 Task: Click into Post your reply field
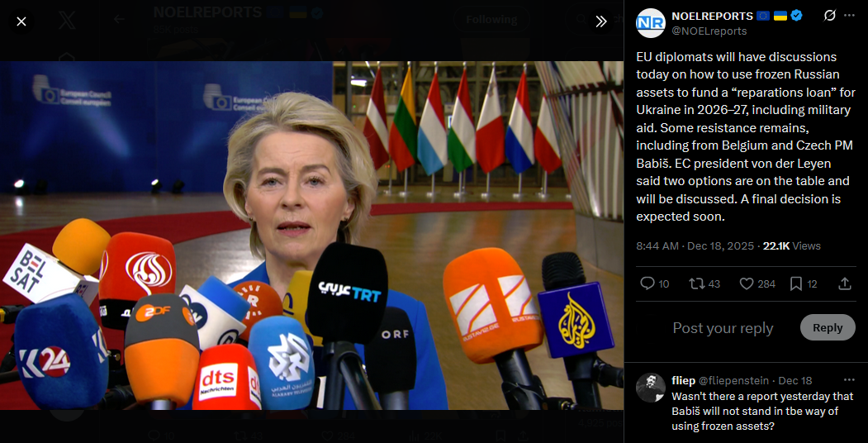723,328
